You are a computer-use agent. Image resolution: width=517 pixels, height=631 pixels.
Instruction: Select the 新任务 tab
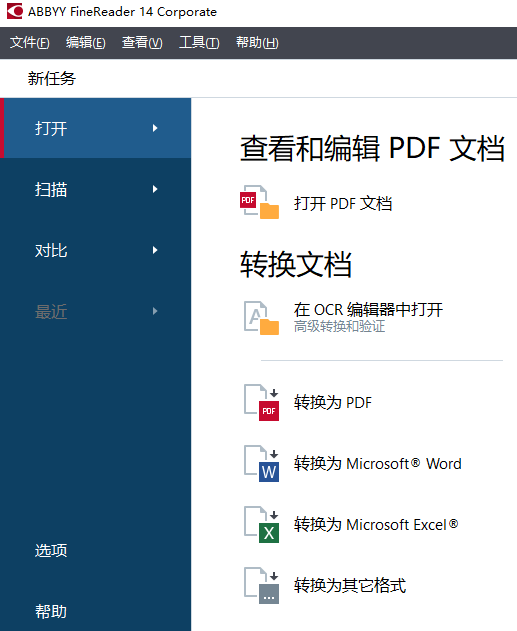tap(51, 78)
